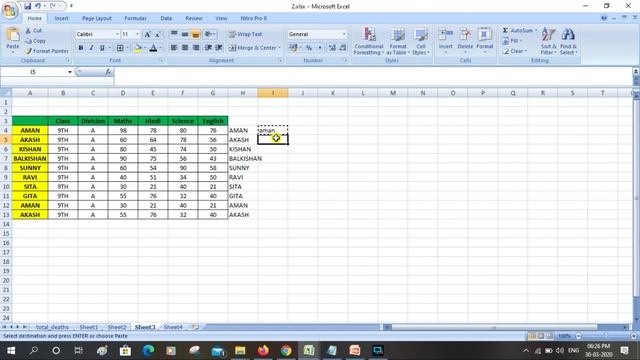Copy the selection
The height and width of the screenshot is (360, 640).
tap(36, 41)
